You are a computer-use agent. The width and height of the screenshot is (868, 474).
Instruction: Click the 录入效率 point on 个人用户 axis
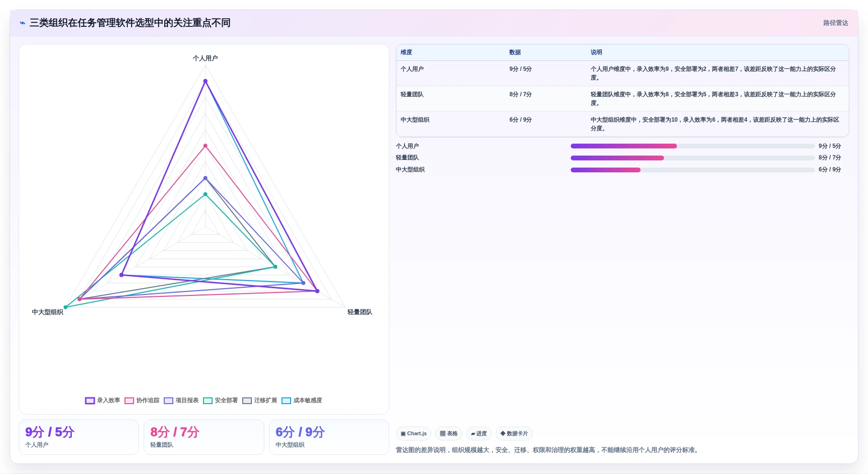(205, 81)
